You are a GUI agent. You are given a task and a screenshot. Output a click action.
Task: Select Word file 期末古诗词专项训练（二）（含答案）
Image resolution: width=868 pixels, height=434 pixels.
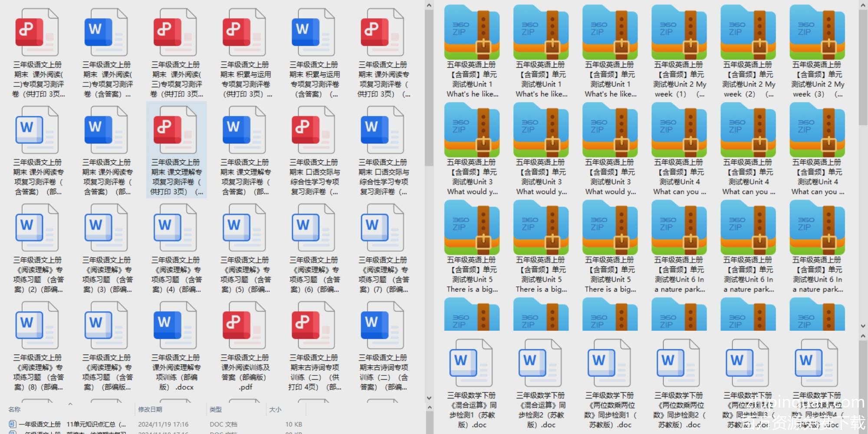383,346
